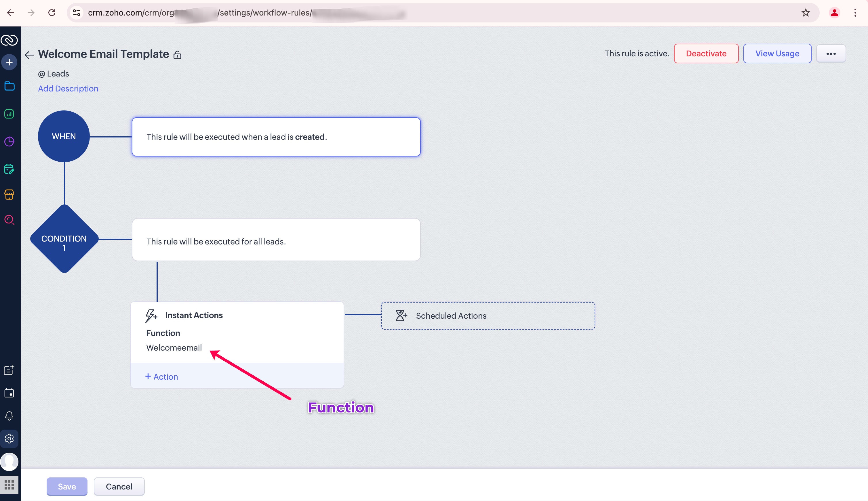Viewport: 868px width, 501px height.
Task: Open the three-dots more options menu
Action: coord(831,54)
